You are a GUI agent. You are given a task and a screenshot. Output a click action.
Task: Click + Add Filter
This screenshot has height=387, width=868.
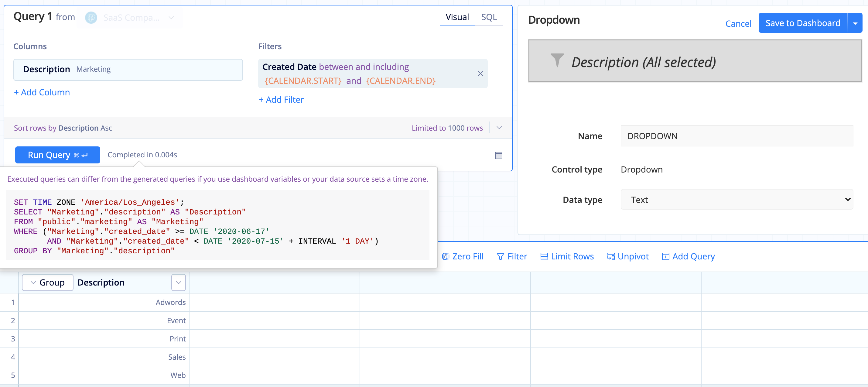pyautogui.click(x=281, y=100)
